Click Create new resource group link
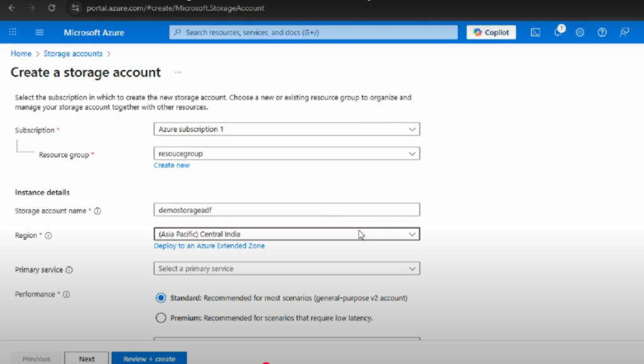Screen dimensions: 644x364 pyautogui.click(x=172, y=166)
